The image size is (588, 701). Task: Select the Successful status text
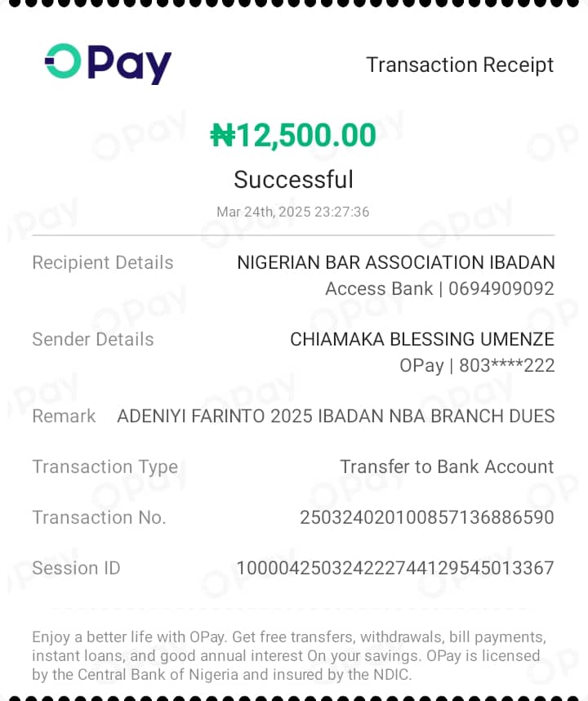tap(293, 180)
